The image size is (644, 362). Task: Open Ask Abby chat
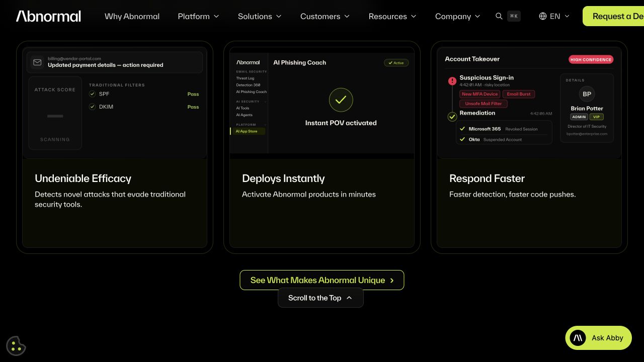(599, 338)
